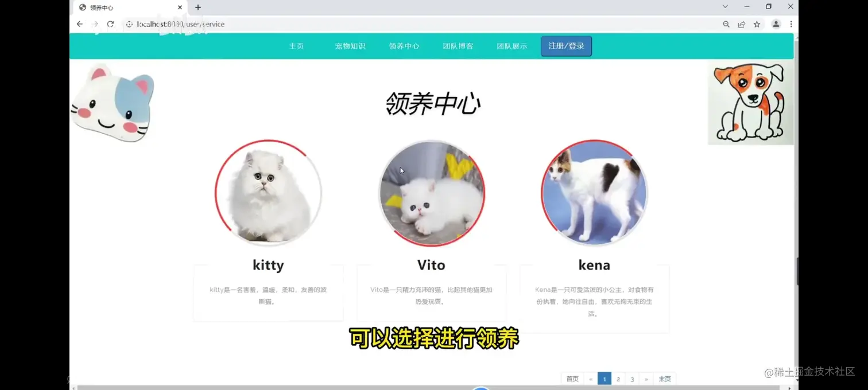Click the Vito name heading
This screenshot has height=390, width=868.
[x=432, y=265]
